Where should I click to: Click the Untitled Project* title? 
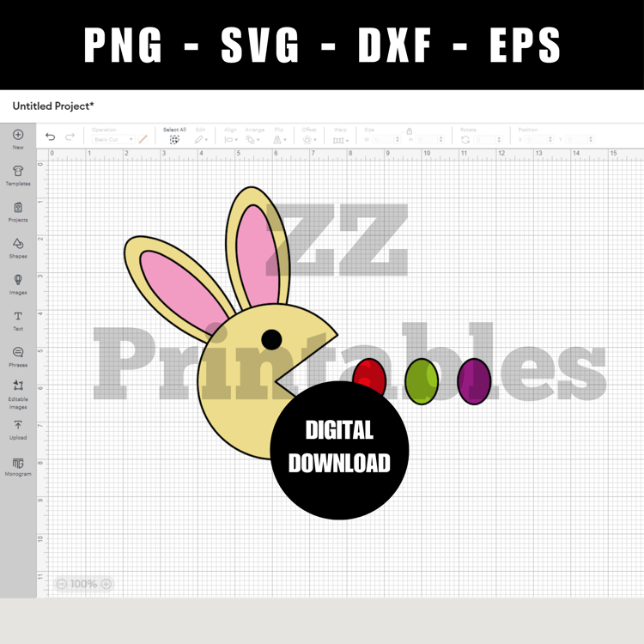coord(53,106)
